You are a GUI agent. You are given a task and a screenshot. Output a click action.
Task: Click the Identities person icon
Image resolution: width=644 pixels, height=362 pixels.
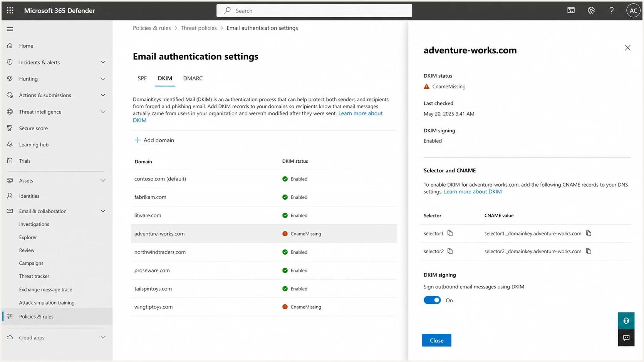point(10,196)
